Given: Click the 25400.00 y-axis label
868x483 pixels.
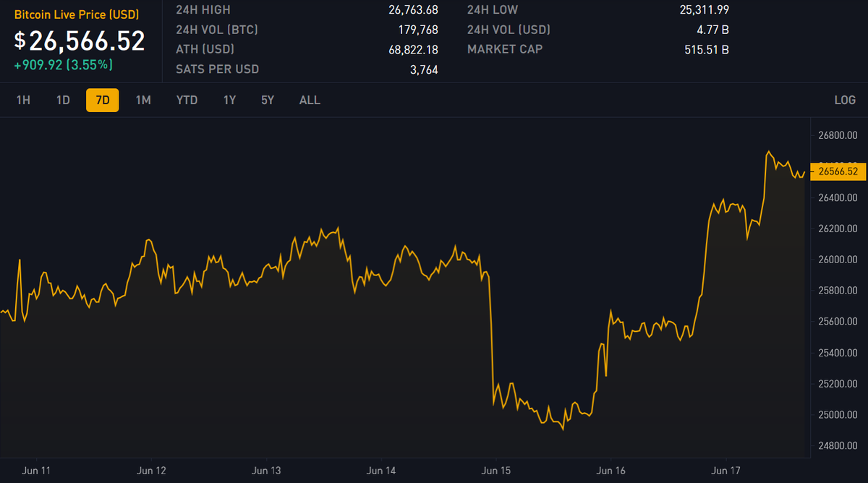Looking at the screenshot, I should 838,353.
